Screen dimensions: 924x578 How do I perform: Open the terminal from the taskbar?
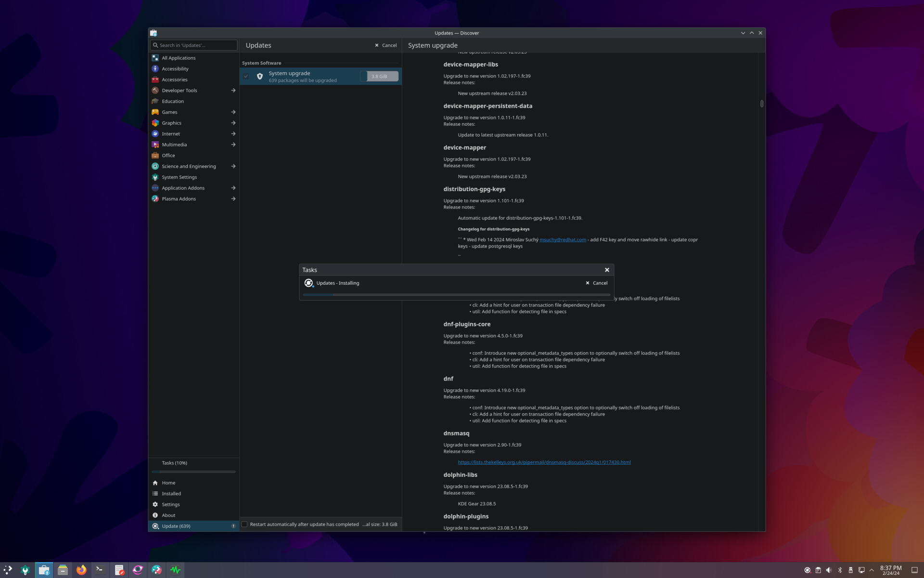(100, 570)
